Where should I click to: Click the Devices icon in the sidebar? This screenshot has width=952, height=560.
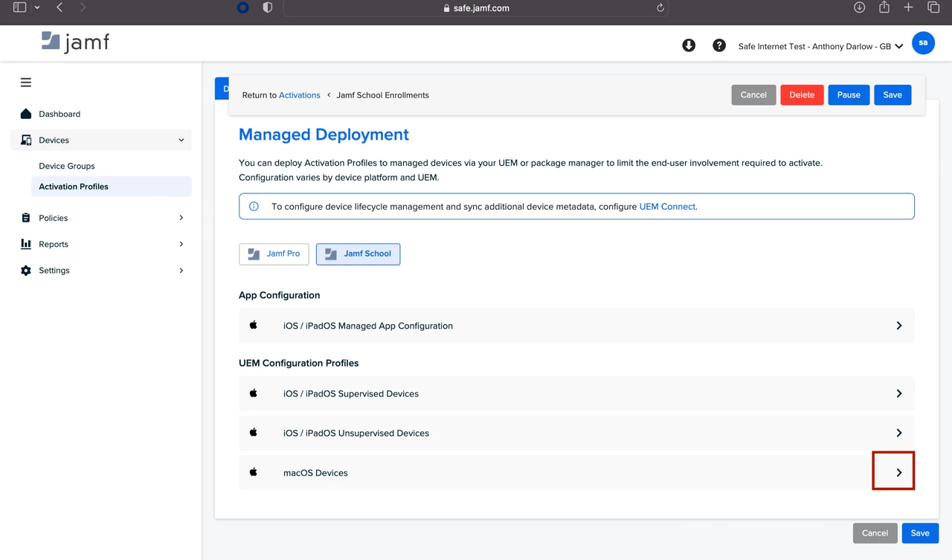pos(26,140)
